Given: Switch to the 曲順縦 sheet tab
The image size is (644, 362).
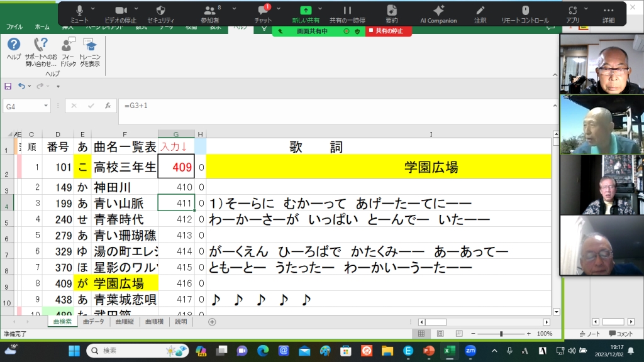Looking at the screenshot, I should tap(125, 322).
